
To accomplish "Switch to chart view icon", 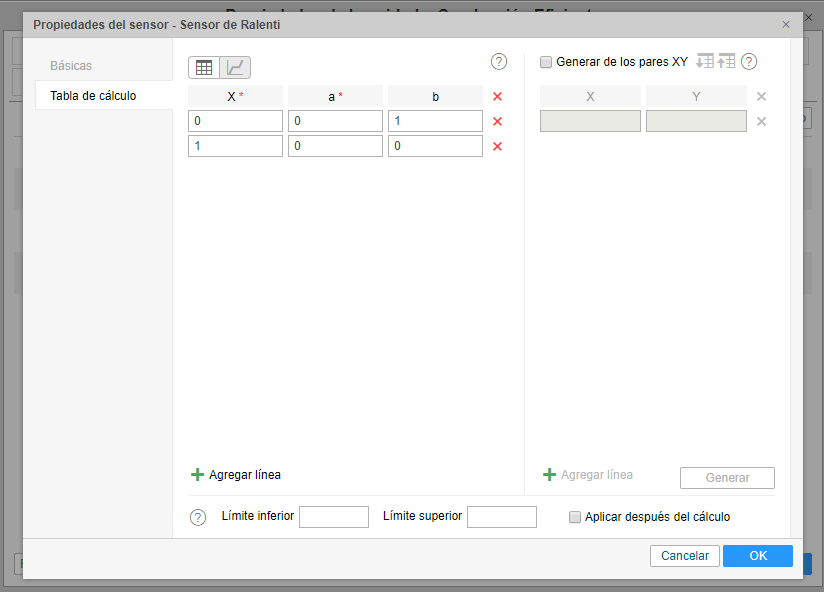I will coord(235,68).
